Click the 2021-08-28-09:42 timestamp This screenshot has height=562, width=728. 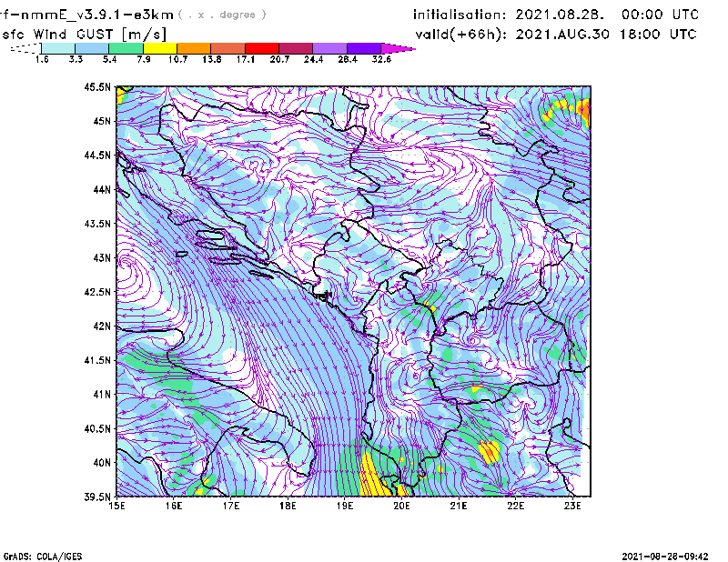665,557
